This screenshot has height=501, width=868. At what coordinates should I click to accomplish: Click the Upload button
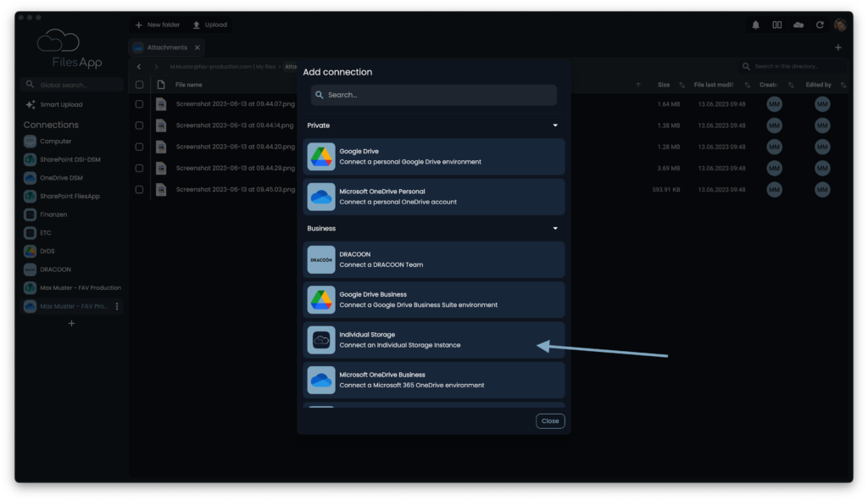click(210, 25)
